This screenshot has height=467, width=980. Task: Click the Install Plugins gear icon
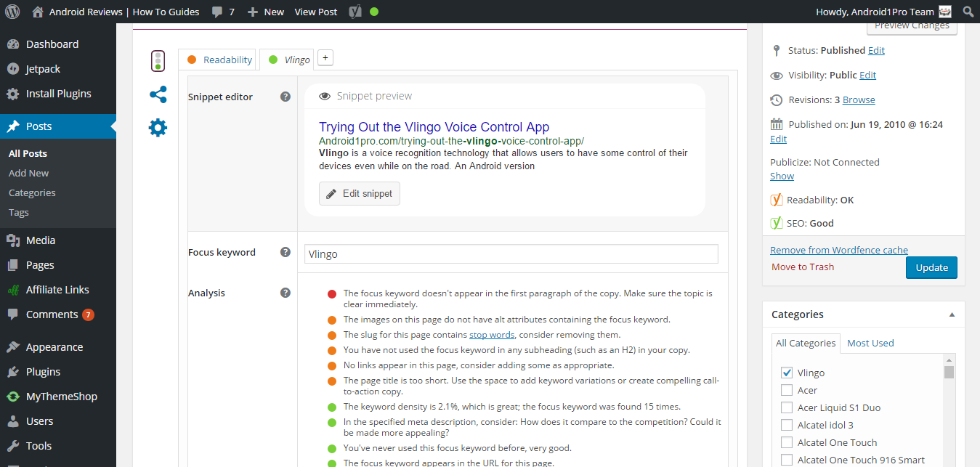tap(12, 94)
